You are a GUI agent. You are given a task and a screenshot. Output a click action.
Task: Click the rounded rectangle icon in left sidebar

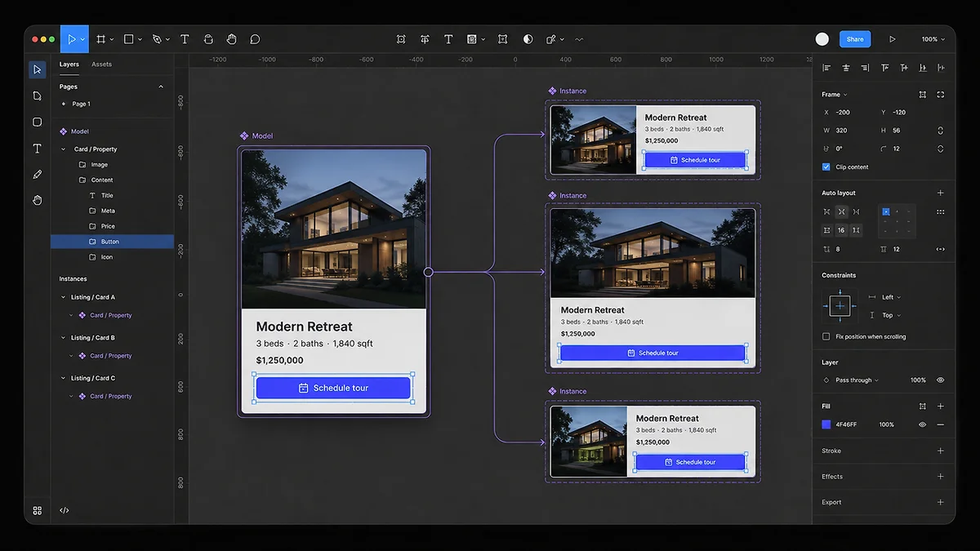(37, 122)
